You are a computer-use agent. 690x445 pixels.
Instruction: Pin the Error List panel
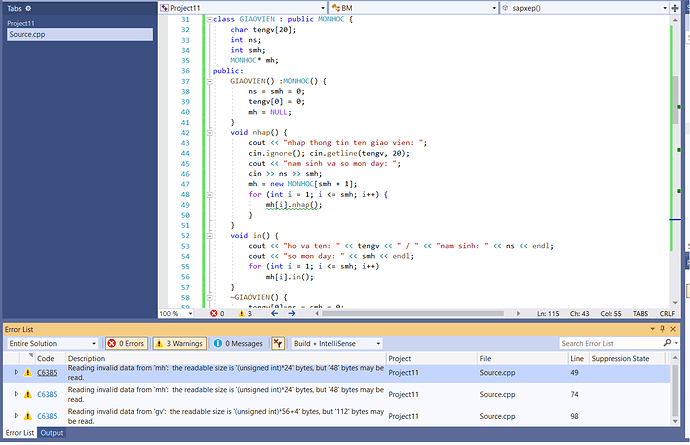tap(662, 329)
